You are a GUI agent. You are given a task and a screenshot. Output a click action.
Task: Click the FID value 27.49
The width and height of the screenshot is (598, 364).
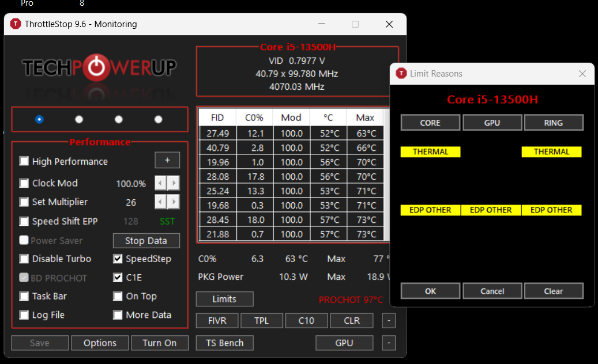(x=218, y=134)
